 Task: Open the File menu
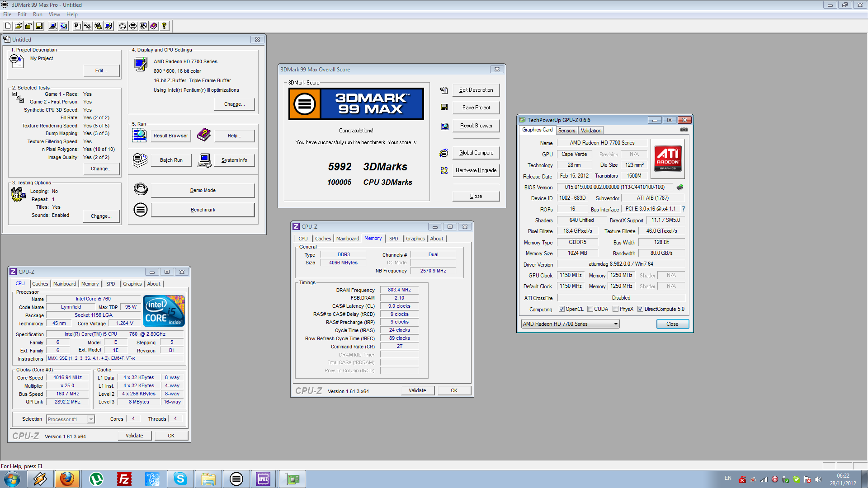7,14
